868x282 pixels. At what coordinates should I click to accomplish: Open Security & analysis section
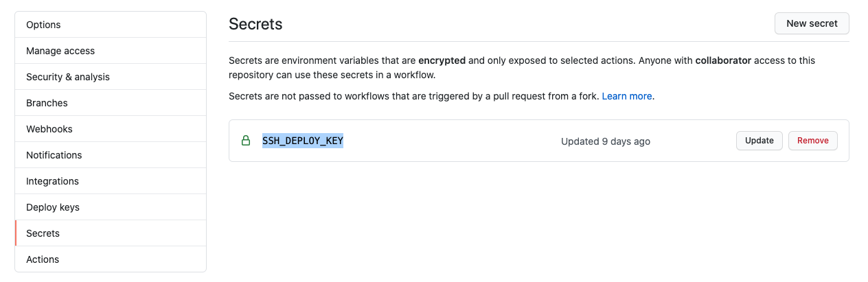[x=67, y=77]
